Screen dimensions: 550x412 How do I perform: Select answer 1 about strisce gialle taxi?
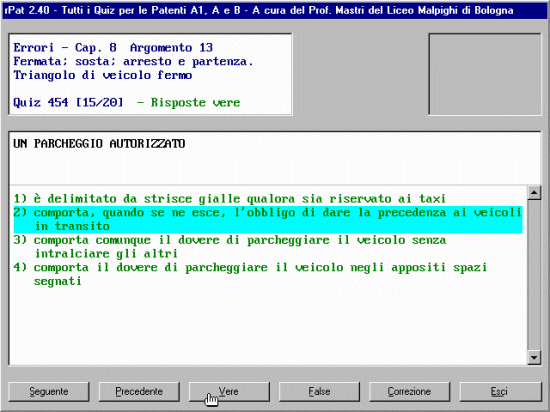pos(230,199)
